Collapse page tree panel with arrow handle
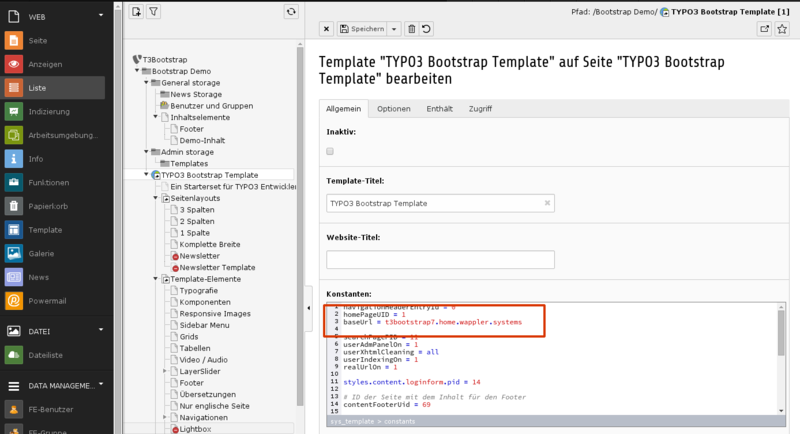Image resolution: width=800 pixels, height=434 pixels. pyautogui.click(x=308, y=308)
